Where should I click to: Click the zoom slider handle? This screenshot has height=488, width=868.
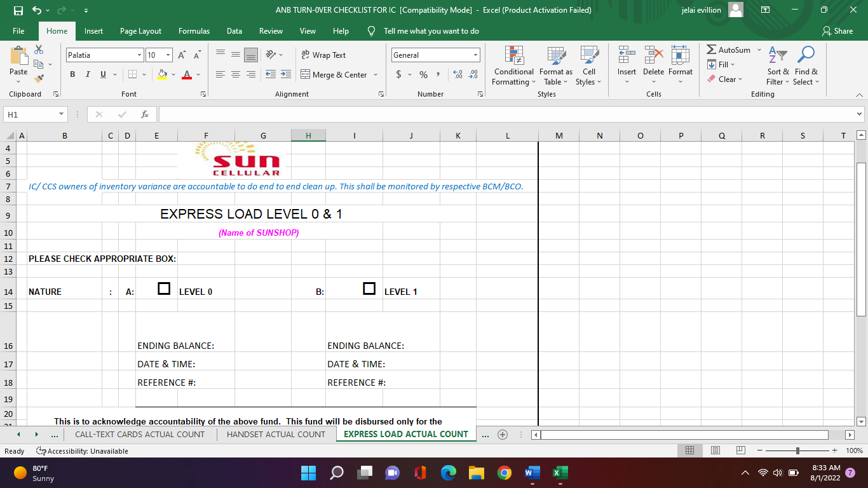(x=797, y=451)
